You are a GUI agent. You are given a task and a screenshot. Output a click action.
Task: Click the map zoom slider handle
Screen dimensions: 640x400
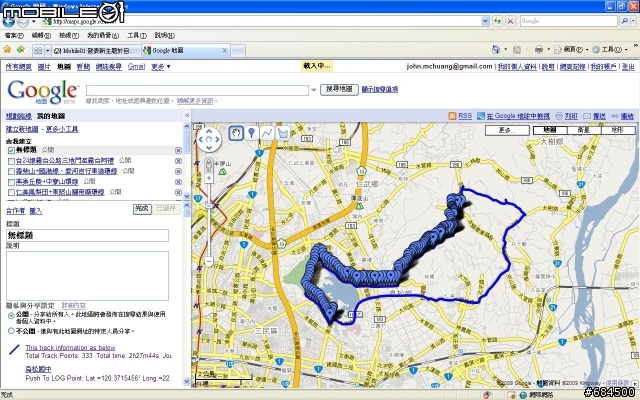[209, 206]
